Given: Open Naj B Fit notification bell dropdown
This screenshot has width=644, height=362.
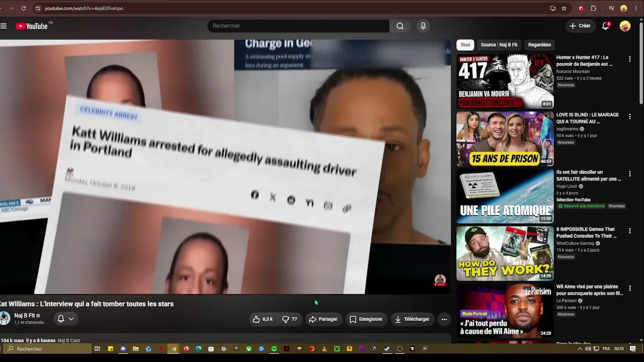Looking at the screenshot, I should click(66, 319).
